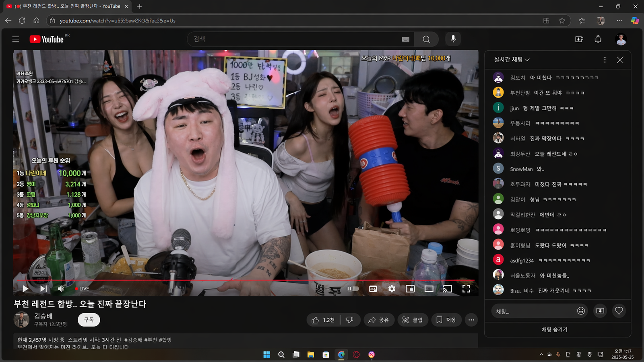Enter fullscreen mode on the video
This screenshot has width=644, height=362.
pos(466,289)
